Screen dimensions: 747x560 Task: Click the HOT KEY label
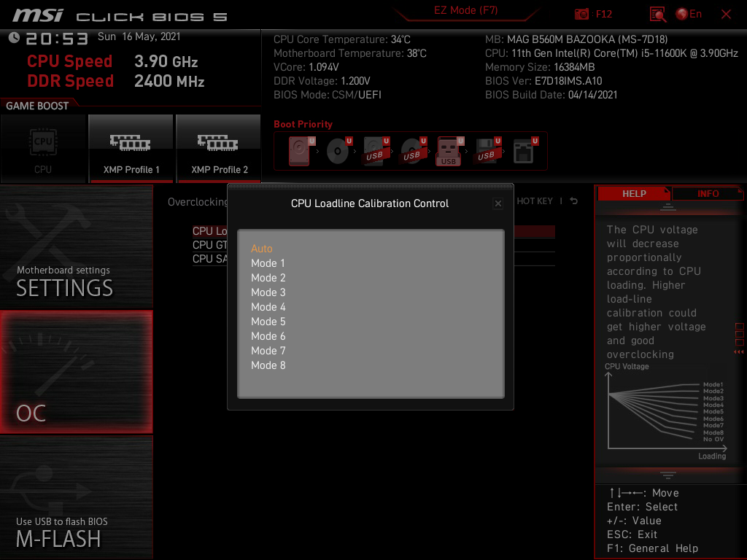tap(535, 201)
